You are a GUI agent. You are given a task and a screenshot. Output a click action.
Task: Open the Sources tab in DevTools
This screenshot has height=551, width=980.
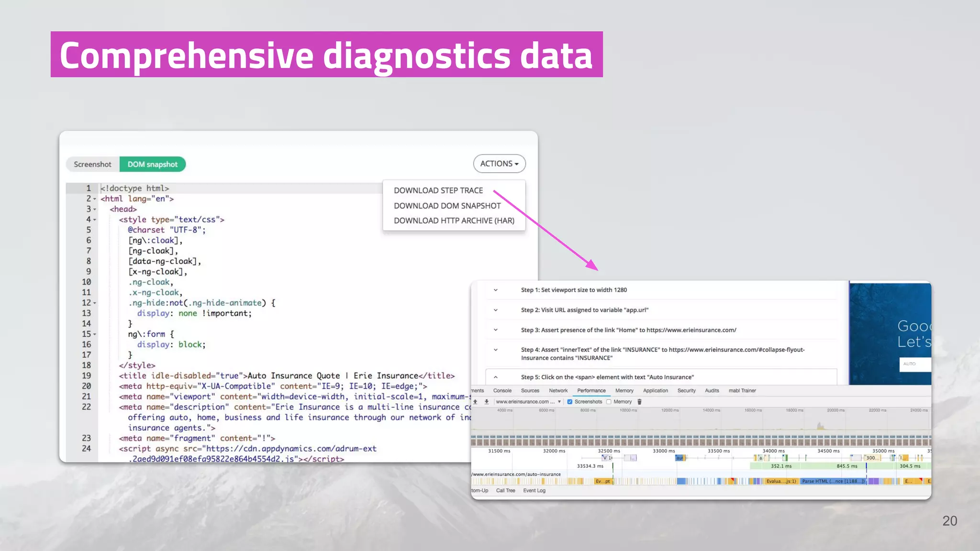530,391
